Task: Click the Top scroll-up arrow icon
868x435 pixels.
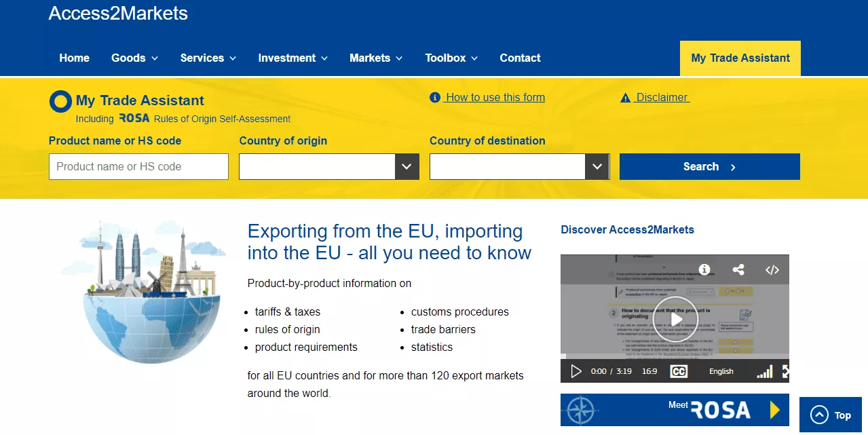Action: tap(820, 415)
